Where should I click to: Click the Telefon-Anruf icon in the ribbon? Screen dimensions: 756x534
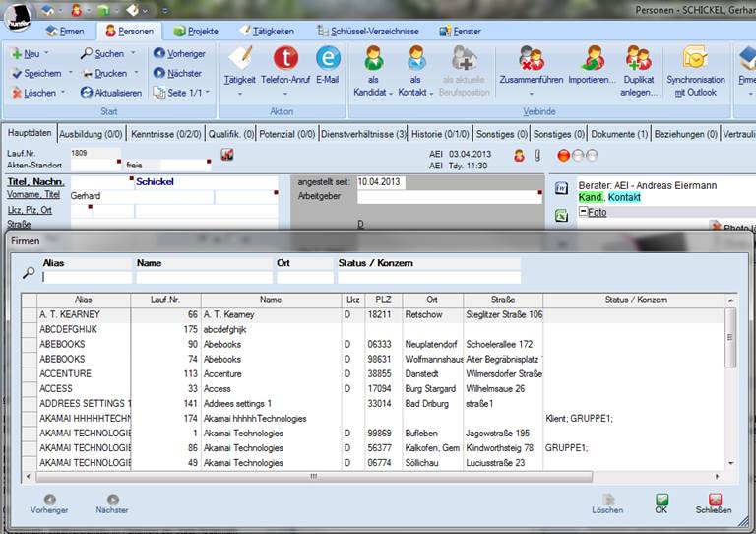(285, 60)
